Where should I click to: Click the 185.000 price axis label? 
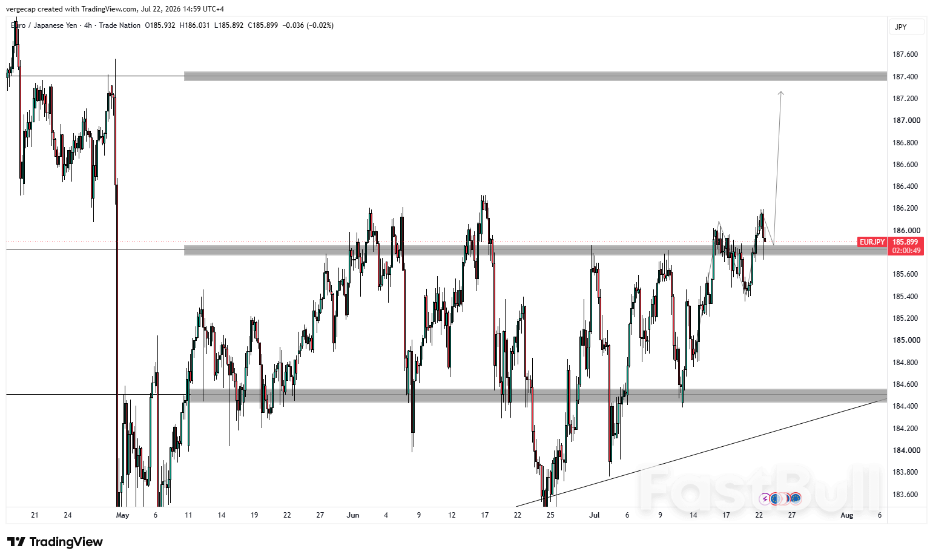[906, 340]
